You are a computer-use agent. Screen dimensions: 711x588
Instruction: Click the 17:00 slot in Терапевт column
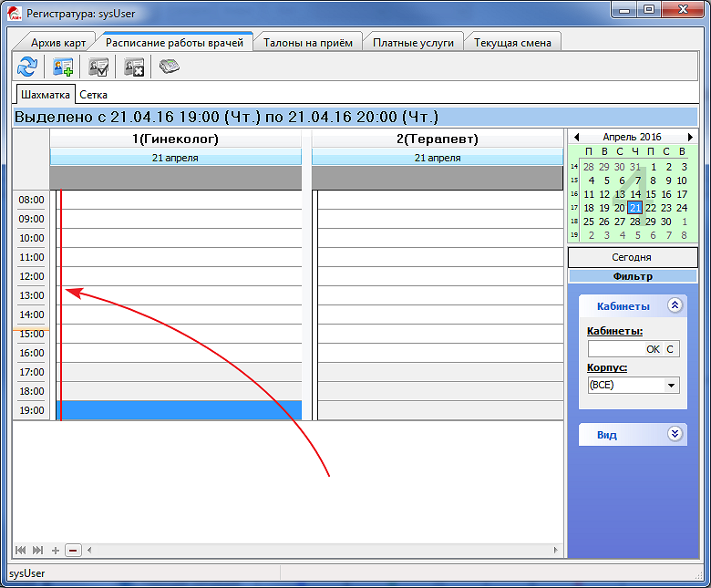tap(441, 372)
